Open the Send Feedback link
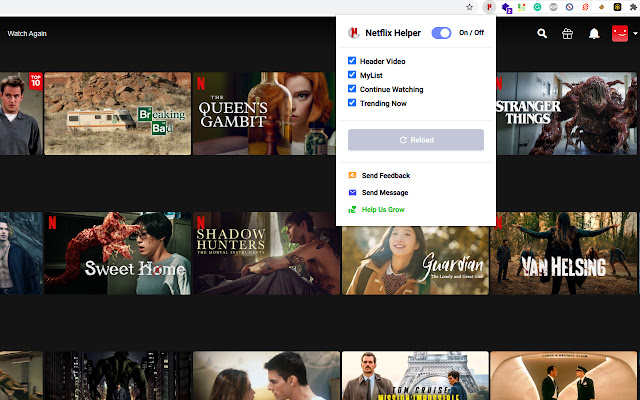The image size is (640, 400). coord(386,176)
